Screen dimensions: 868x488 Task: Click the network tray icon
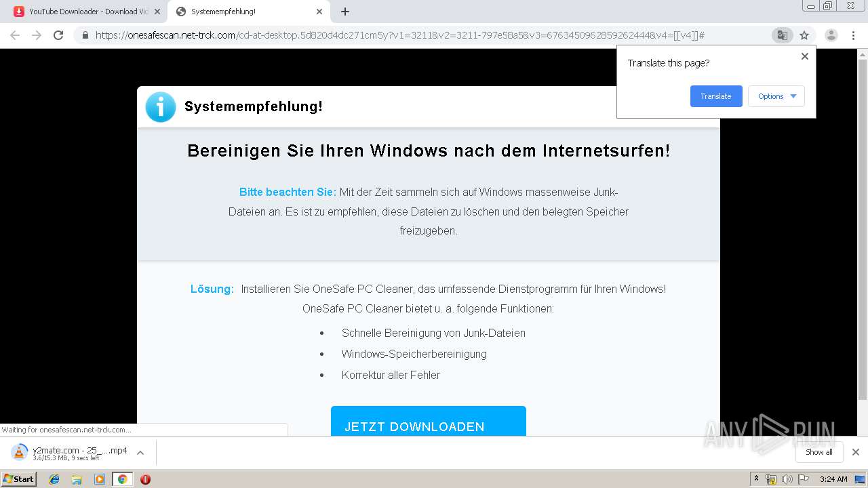coord(771,479)
